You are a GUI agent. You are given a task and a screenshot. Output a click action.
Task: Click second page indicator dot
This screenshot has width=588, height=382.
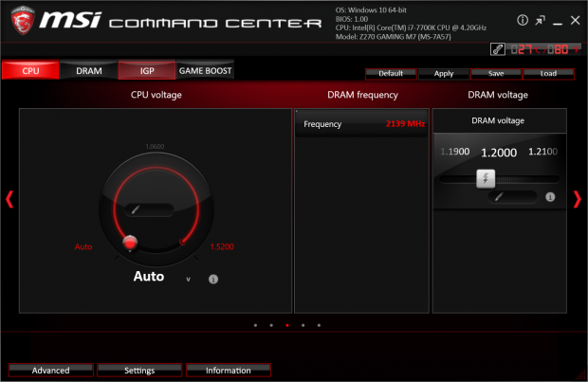point(271,325)
